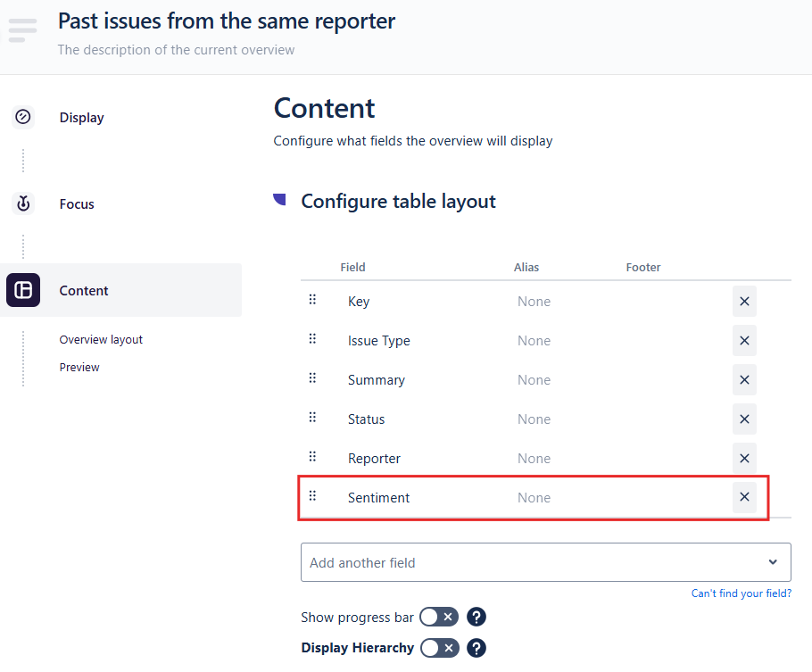Click the hamburger menu icon
Screen dimensions: 812x672
tap(23, 29)
